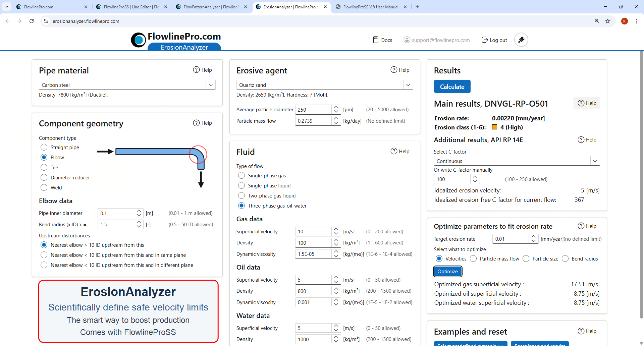644x346 pixels.
Task: Open Help for Component geometry
Action: coord(203,123)
